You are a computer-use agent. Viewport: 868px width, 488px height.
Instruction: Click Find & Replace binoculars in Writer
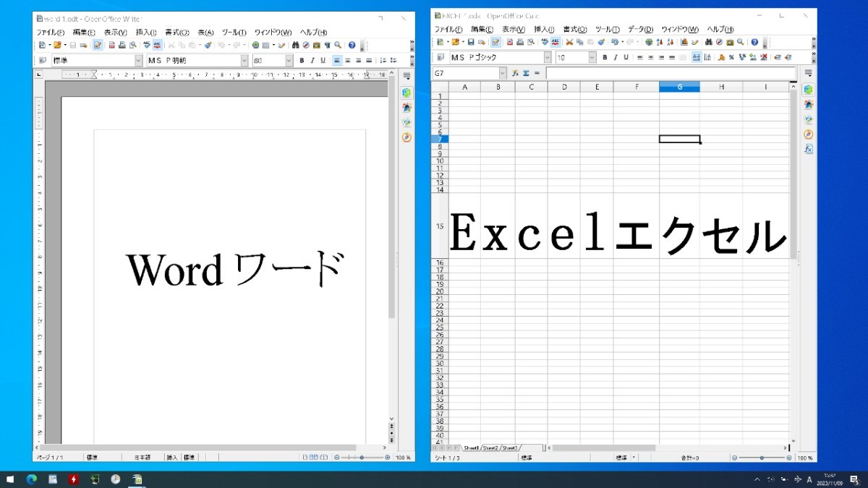point(295,45)
